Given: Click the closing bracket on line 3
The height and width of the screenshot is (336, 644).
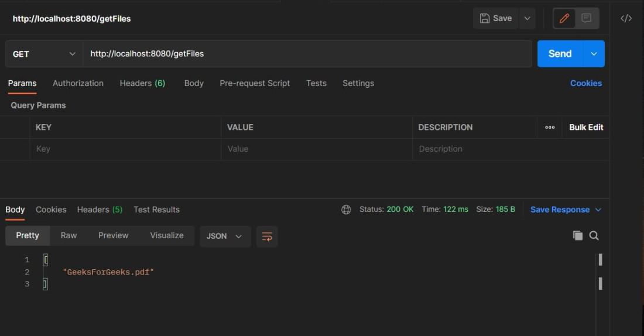Looking at the screenshot, I should [x=45, y=284].
